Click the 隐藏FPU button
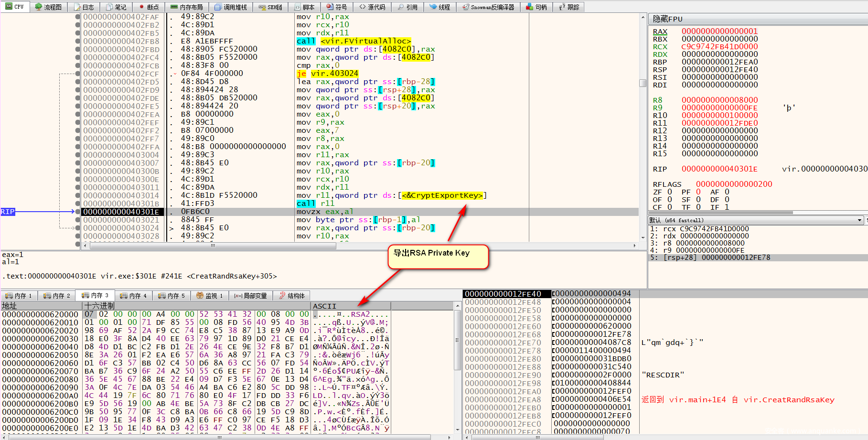 point(668,19)
